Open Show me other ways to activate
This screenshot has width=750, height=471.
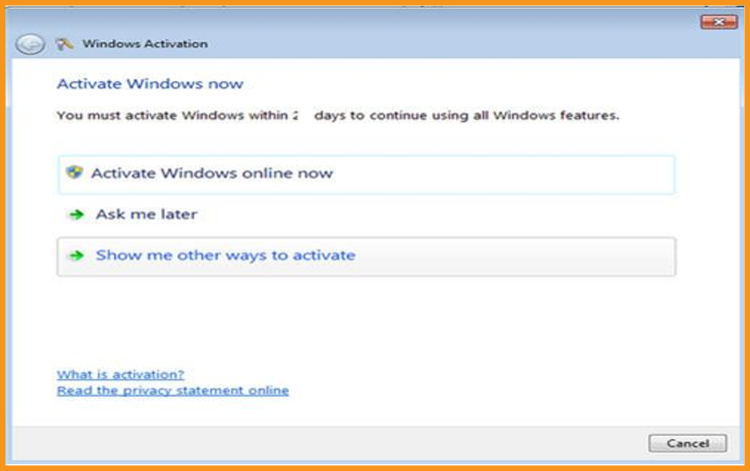366,256
